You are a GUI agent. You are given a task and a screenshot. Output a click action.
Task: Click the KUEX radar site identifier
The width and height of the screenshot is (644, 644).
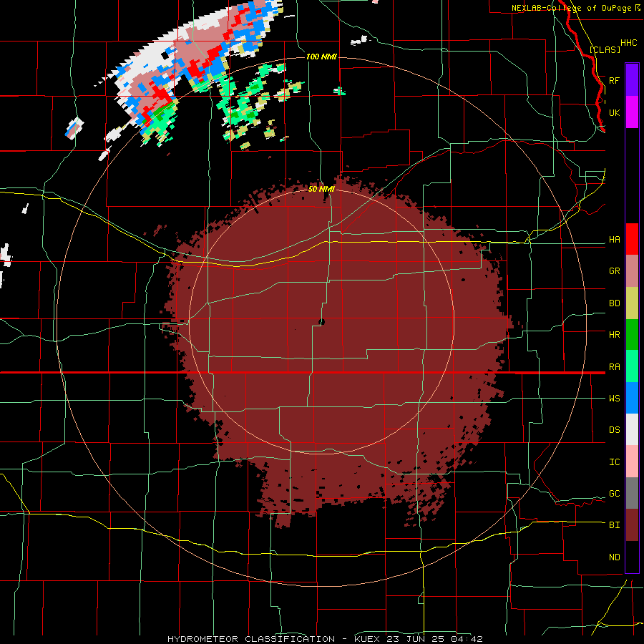[x=369, y=639]
